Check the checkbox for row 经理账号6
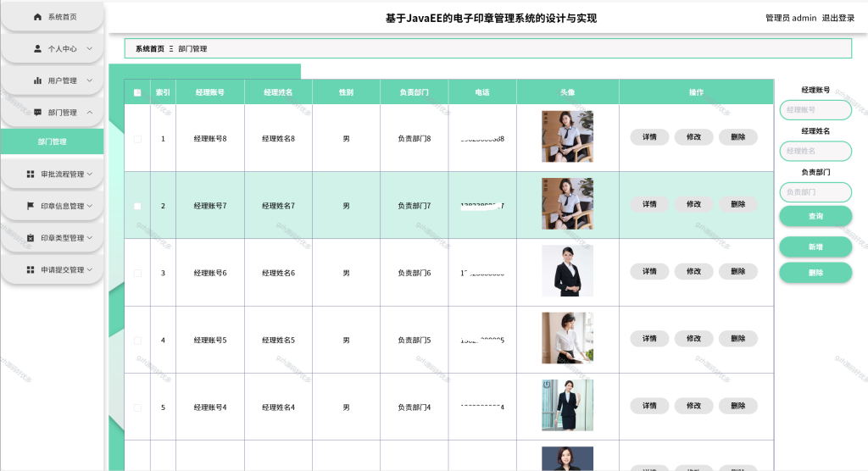The width and height of the screenshot is (868, 471). 137,274
